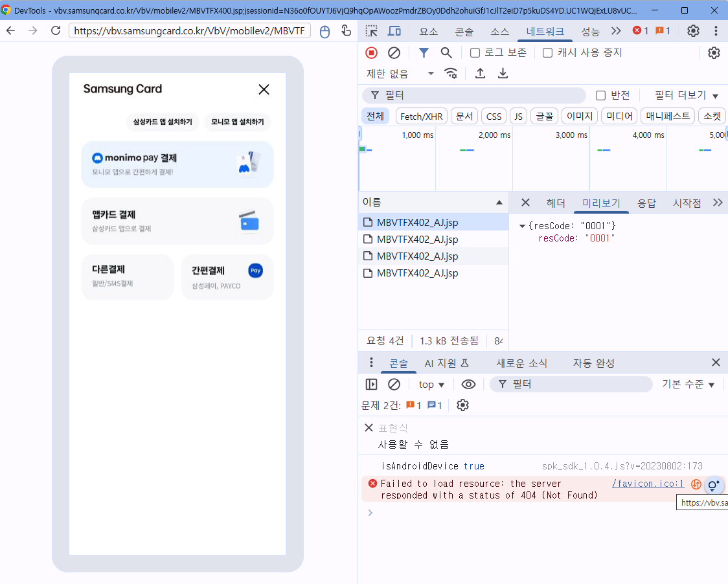This screenshot has width=728, height=584.
Task: Reload the page in screencast toolbar
Action: pos(56,30)
